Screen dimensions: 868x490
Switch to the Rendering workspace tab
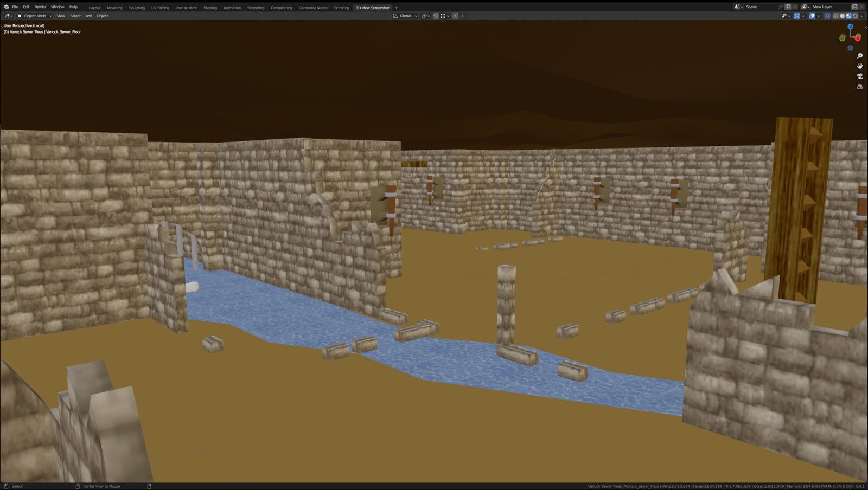coord(256,8)
